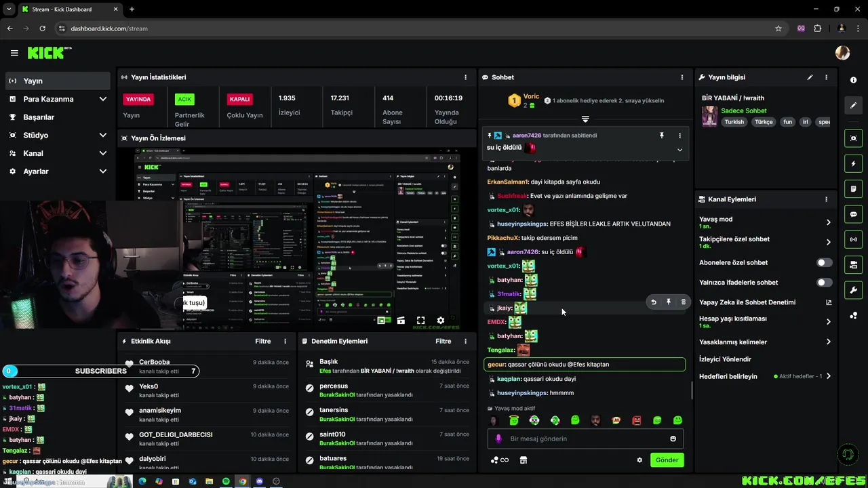Open Microsoft Edge from the taskbar
Screen dimensions: 868x488
tap(142, 481)
